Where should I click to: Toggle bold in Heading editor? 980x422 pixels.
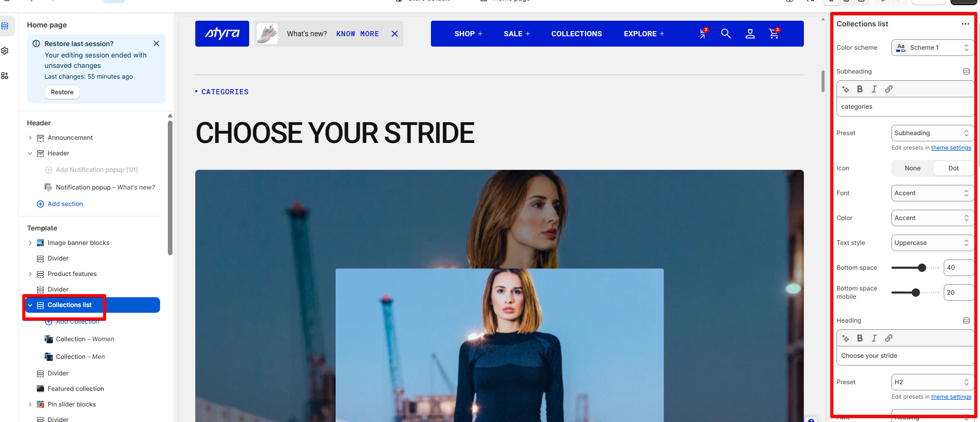click(860, 338)
